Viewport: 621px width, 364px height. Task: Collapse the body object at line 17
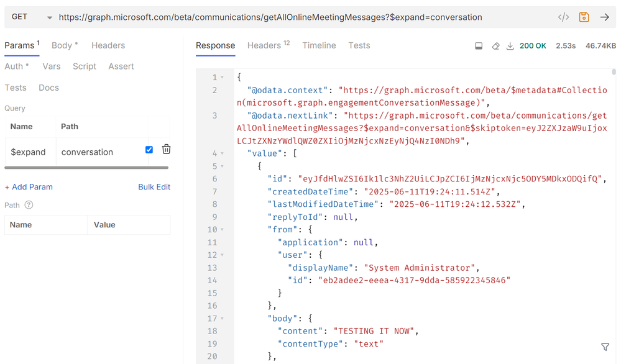[222, 319]
